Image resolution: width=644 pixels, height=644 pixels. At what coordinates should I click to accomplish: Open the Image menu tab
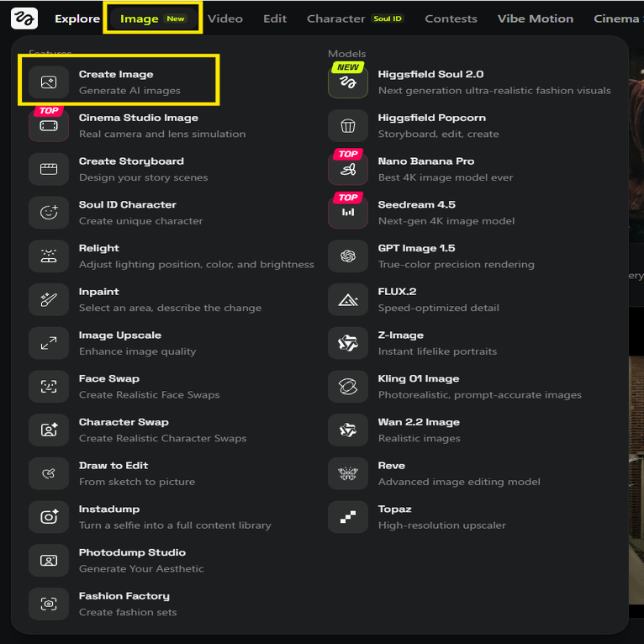(x=152, y=18)
